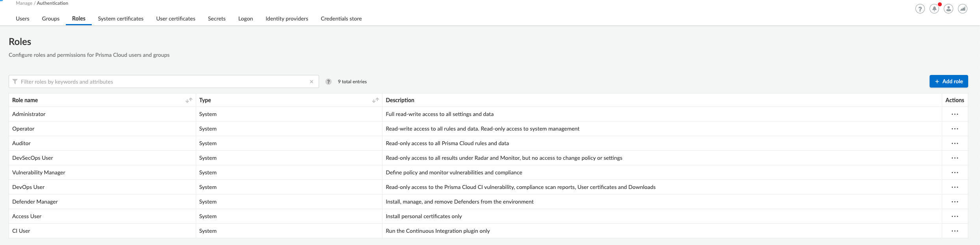
Task: Click 'Read-only access to all Prisma Cloud rules' description
Action: click(447, 143)
